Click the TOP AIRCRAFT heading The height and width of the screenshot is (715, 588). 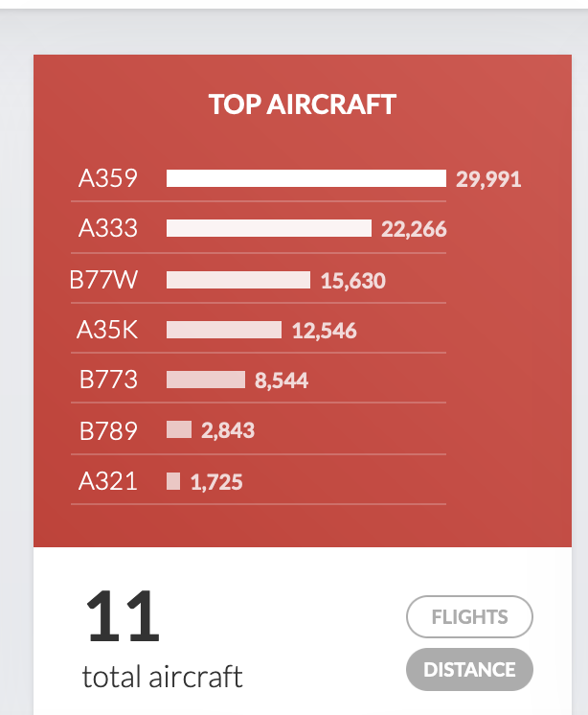tap(303, 105)
